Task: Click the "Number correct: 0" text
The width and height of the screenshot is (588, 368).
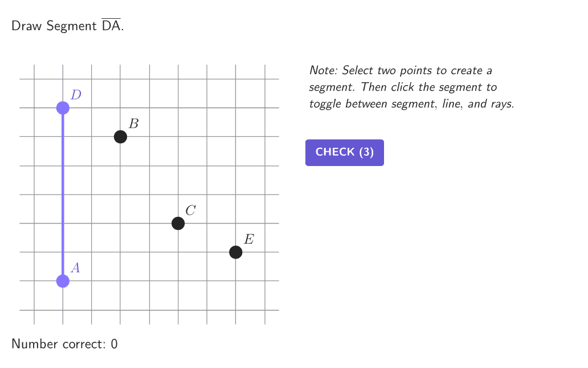Action: click(64, 344)
